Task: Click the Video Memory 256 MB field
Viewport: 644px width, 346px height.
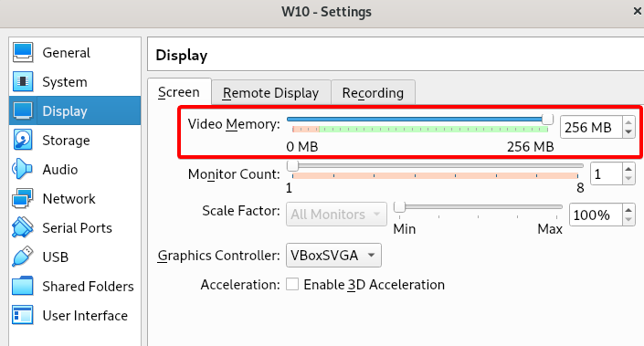Action: 592,127
